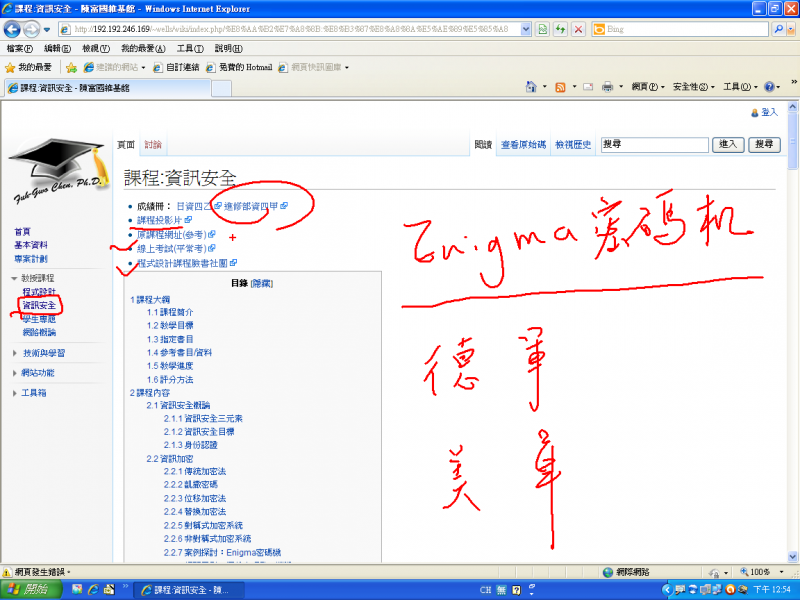Click the Back navigation arrow
Viewport: 800px width, 600px height.
tap(14, 29)
